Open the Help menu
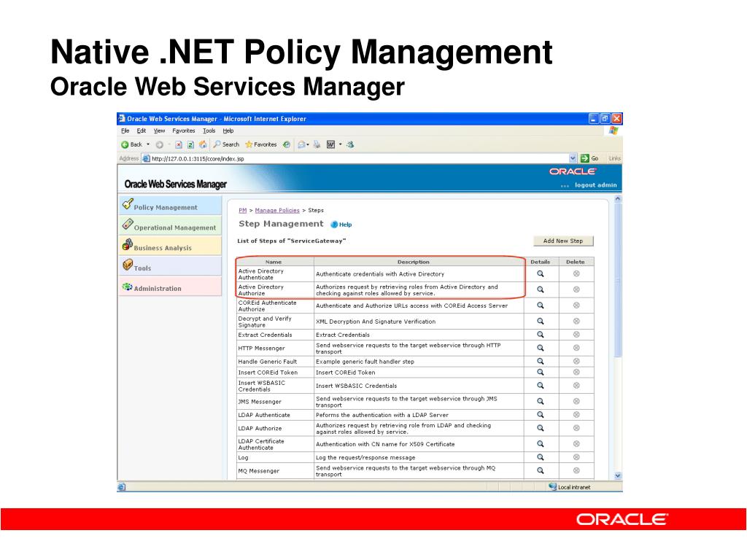The height and width of the screenshot is (560, 747). tap(228, 131)
